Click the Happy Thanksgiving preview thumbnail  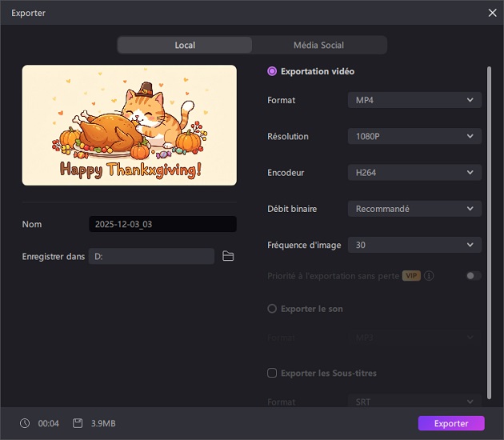click(130, 126)
